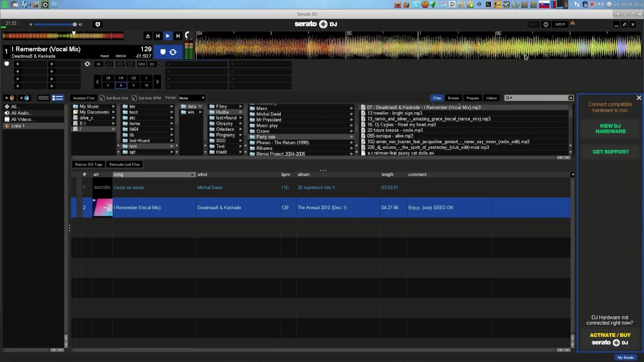Image resolution: width=644 pixels, height=362 pixels.
Task: Switch to the Prepare tab
Action: (472, 98)
